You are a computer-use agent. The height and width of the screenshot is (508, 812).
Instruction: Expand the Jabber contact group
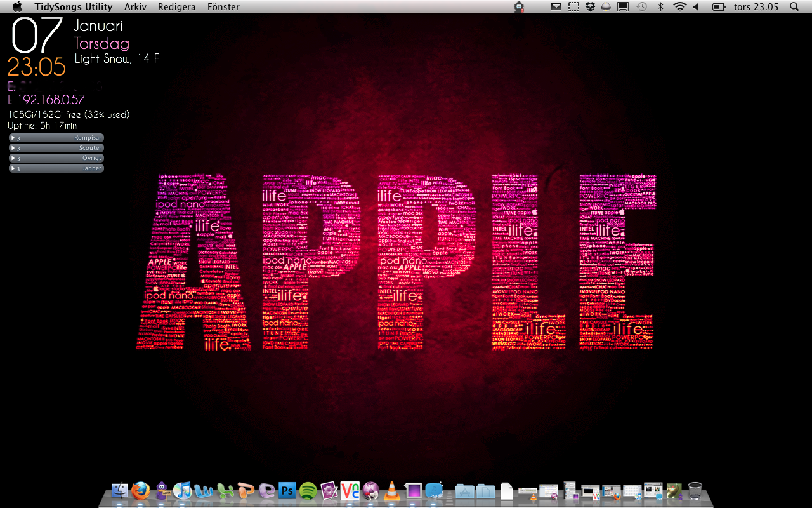point(56,168)
